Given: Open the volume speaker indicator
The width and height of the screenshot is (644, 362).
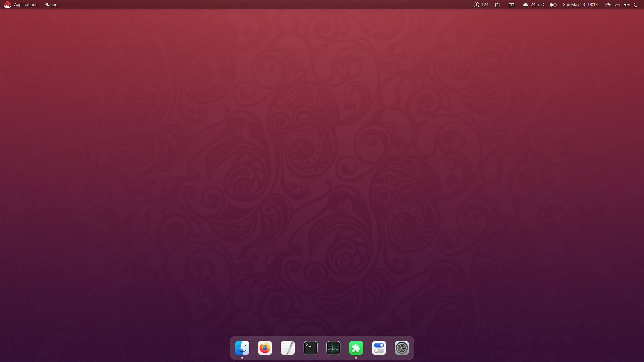Looking at the screenshot, I should (x=627, y=5).
